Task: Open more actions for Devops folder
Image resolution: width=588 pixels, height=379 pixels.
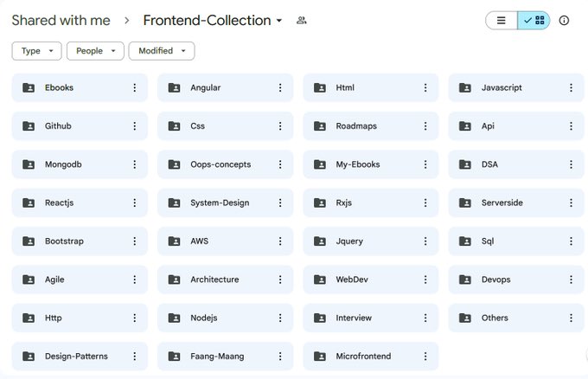Action: 571,279
